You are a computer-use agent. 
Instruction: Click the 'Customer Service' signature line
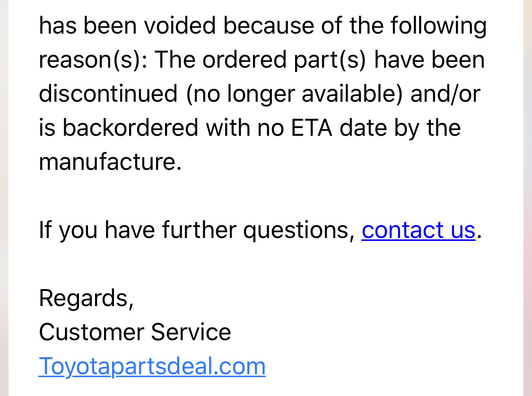(135, 332)
